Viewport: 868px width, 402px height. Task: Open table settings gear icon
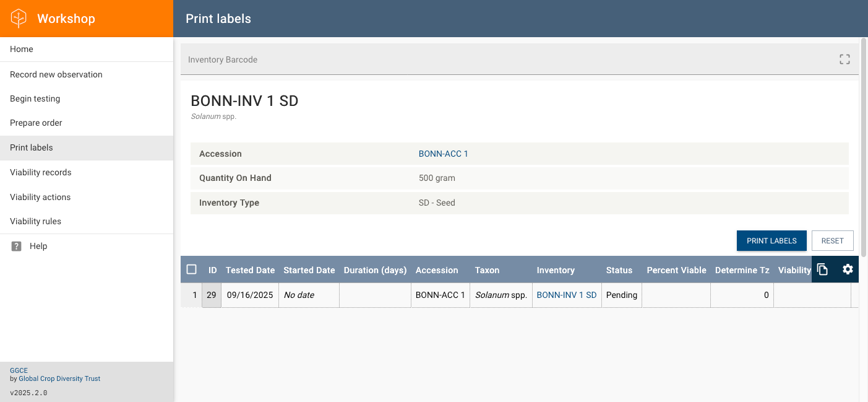(x=848, y=269)
